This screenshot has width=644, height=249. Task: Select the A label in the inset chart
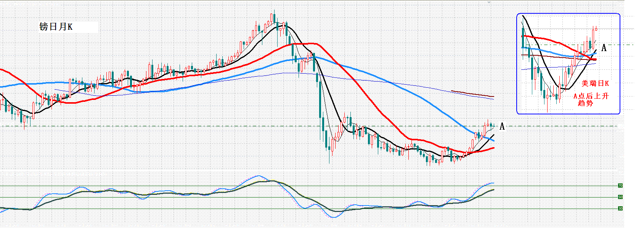coord(604,48)
